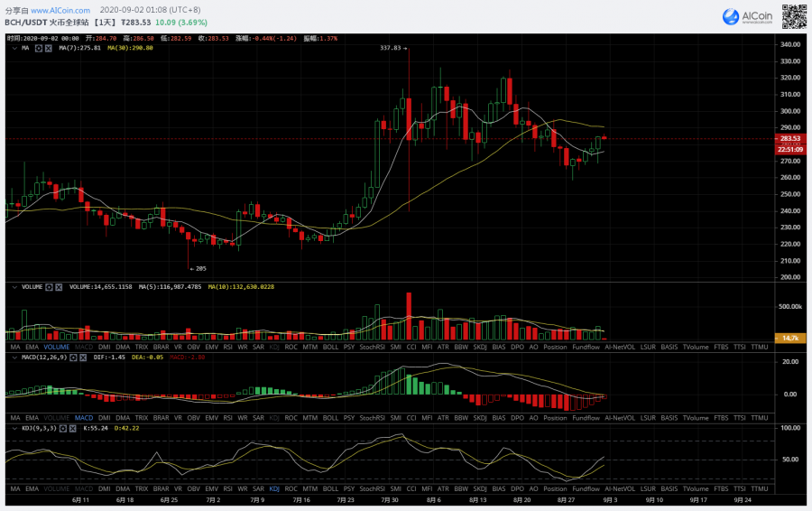This screenshot has height=511, width=812.
Task: Collapse the MACD(12,26,9) panel chevron
Action: click(14, 358)
